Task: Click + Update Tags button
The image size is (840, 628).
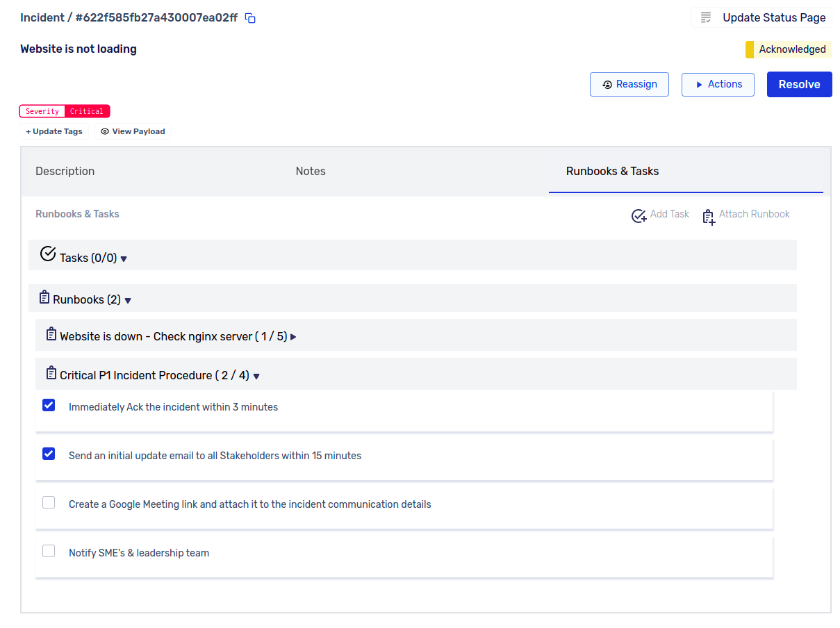Action: 54,131
